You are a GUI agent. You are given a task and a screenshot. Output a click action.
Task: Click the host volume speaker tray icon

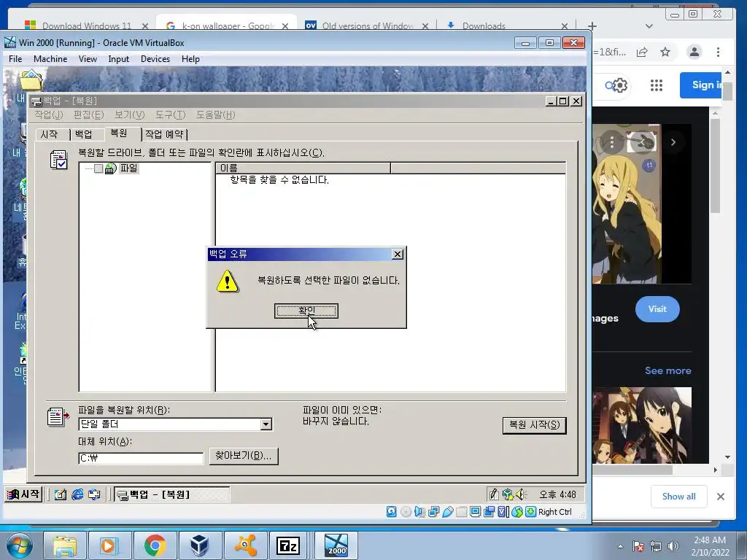[673, 546]
